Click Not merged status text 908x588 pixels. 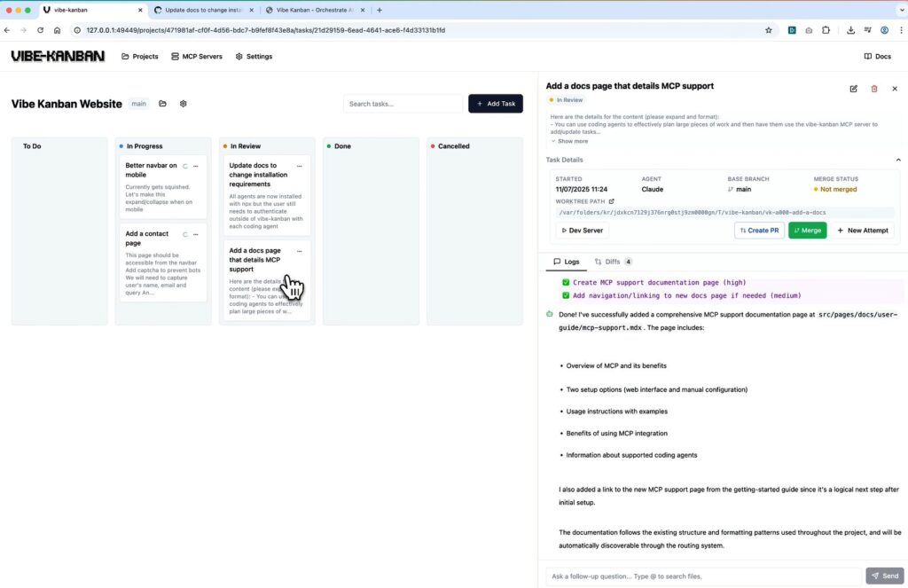(838, 190)
